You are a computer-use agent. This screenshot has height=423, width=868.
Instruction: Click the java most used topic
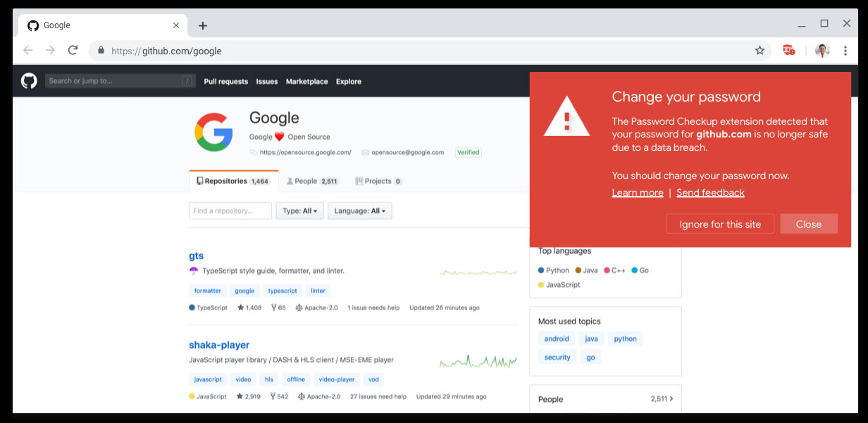pyautogui.click(x=592, y=339)
